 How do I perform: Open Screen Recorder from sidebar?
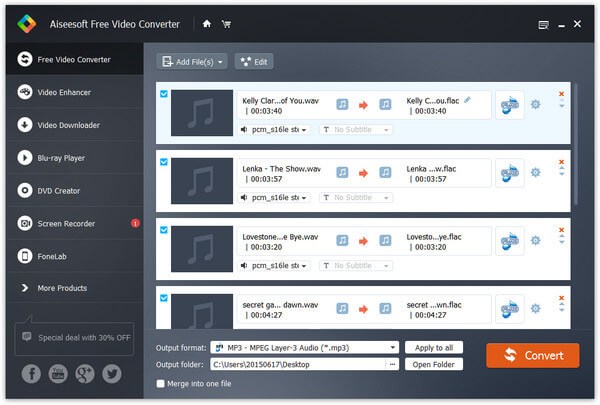pos(75,224)
